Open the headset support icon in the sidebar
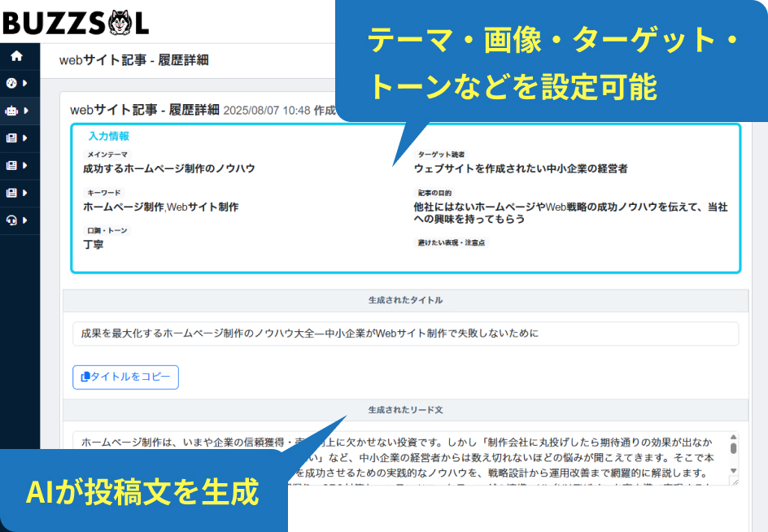The width and height of the screenshot is (768, 532). [x=11, y=219]
